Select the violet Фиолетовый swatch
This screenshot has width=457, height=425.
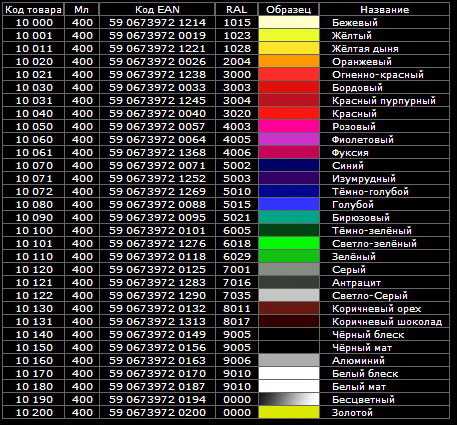pos(289,140)
